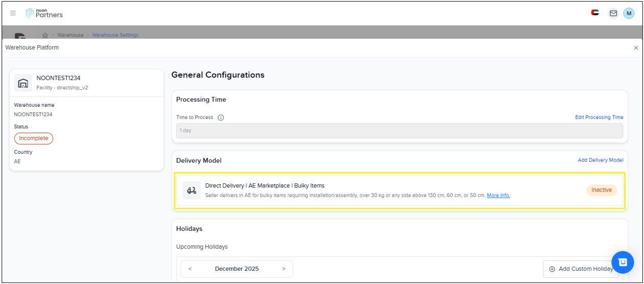This screenshot has height=284, width=644.
Task: Open the UAE flag country selector
Action: coord(595,13)
